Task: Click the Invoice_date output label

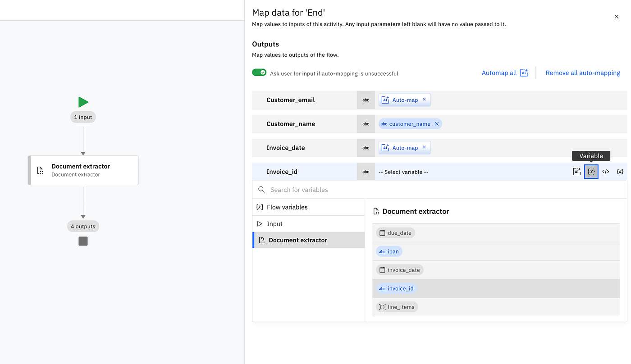Action: pos(286,148)
